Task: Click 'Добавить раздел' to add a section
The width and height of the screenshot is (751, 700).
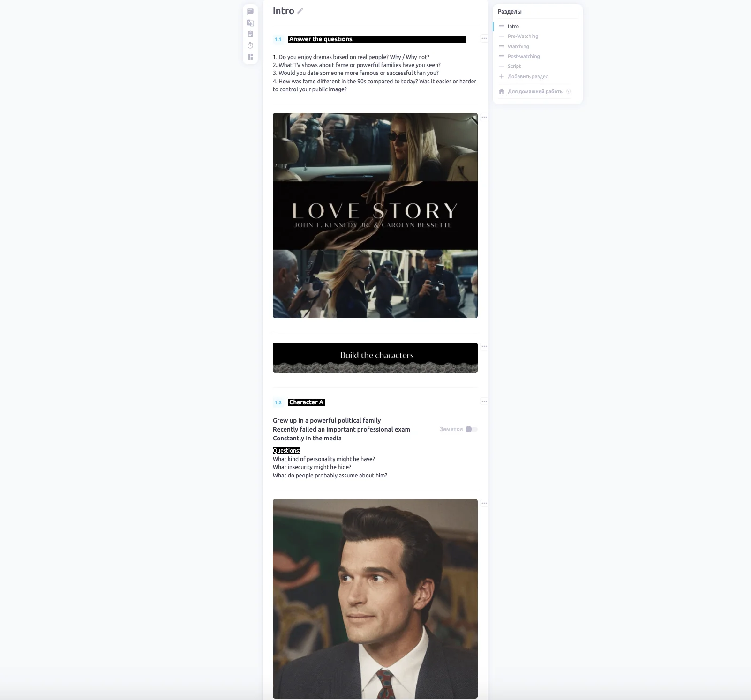Action: [x=528, y=76]
